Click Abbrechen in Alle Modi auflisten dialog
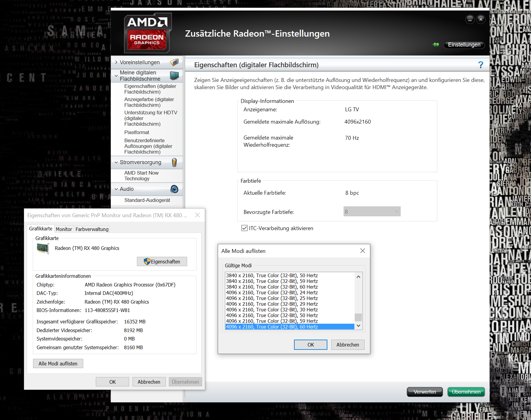This screenshot has height=420, width=531. point(348,345)
